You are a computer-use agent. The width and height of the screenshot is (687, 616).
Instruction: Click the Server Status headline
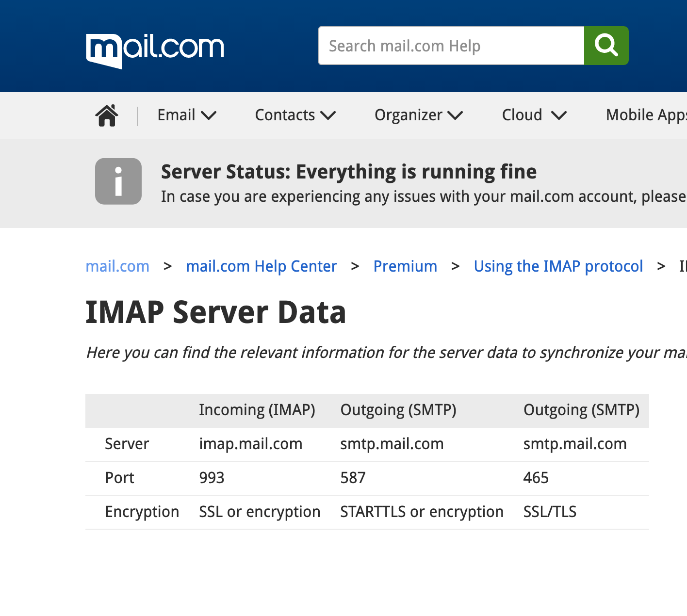click(349, 172)
